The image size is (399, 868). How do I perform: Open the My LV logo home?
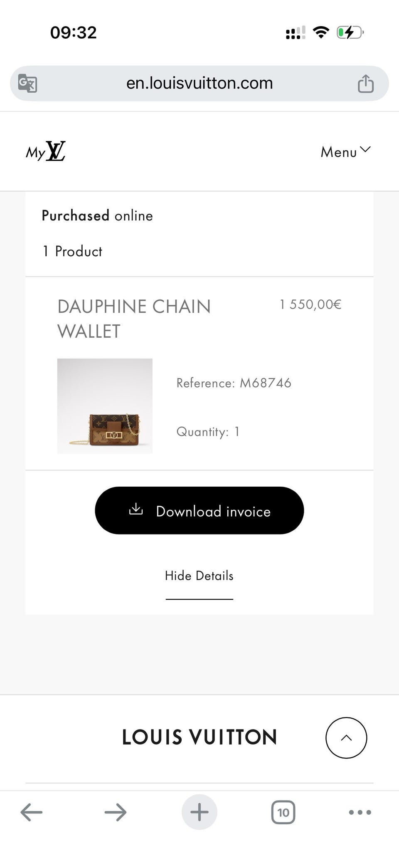(46, 151)
